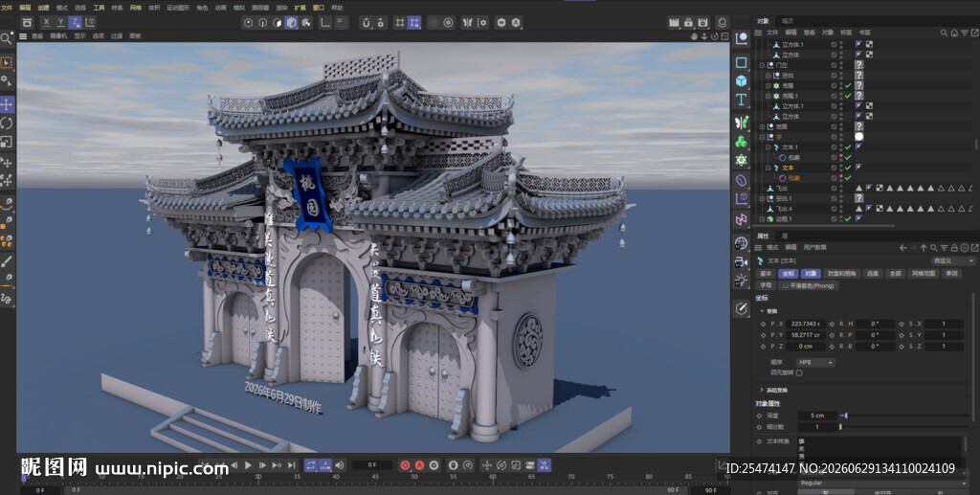Open the 摄像机 viewport menu
This screenshot has height=495, width=980.
(58, 36)
